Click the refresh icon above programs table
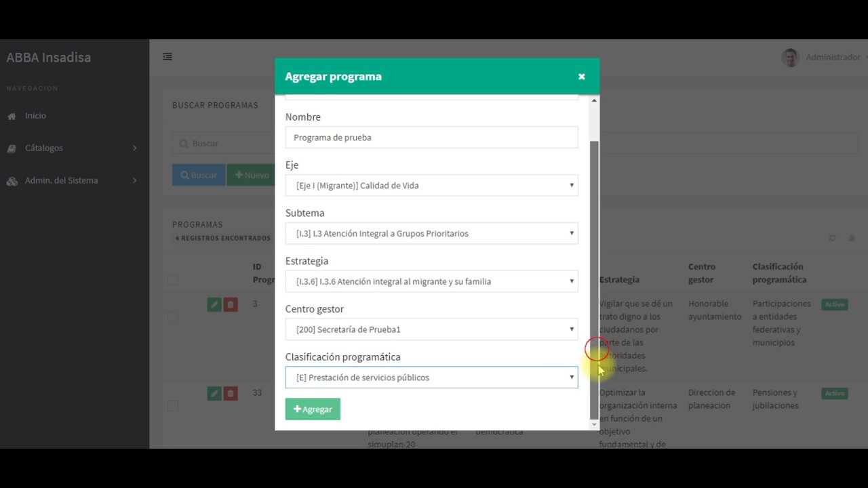The width and height of the screenshot is (868, 488). click(832, 239)
